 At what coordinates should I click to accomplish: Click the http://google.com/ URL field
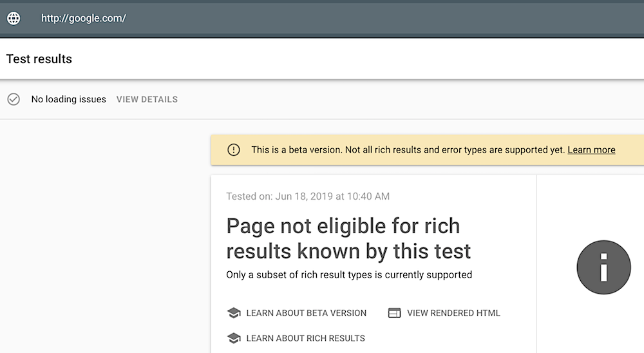[83, 18]
